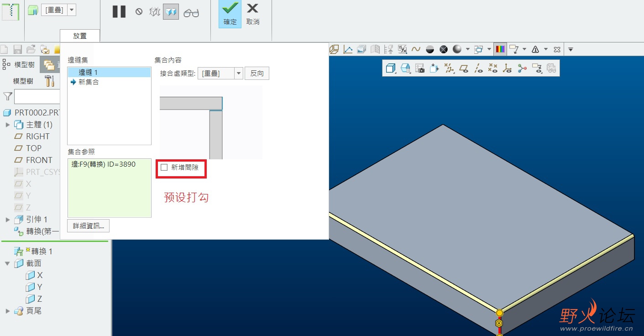Click the save disk icon

point(18,49)
